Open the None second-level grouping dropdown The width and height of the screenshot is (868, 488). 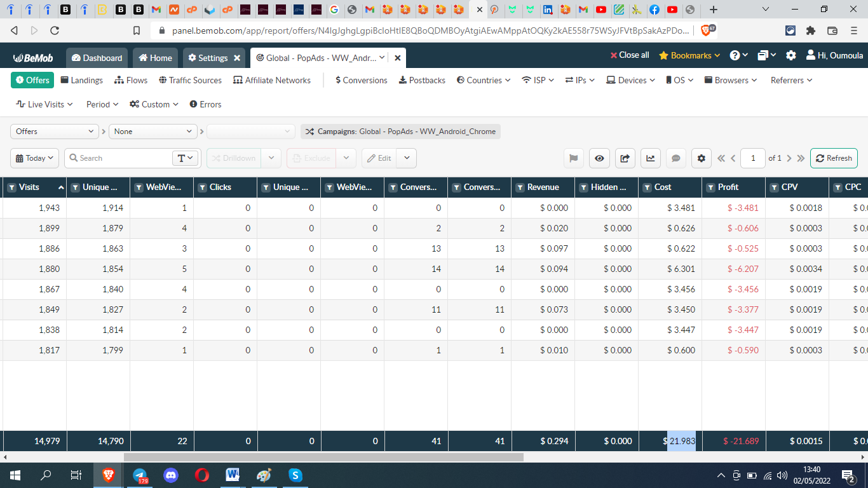pyautogui.click(x=153, y=132)
